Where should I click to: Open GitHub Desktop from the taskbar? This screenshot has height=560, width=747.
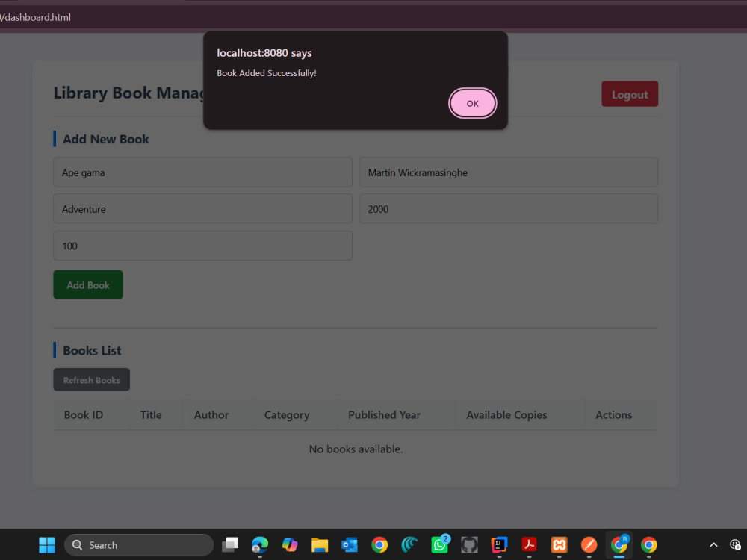[x=469, y=545]
